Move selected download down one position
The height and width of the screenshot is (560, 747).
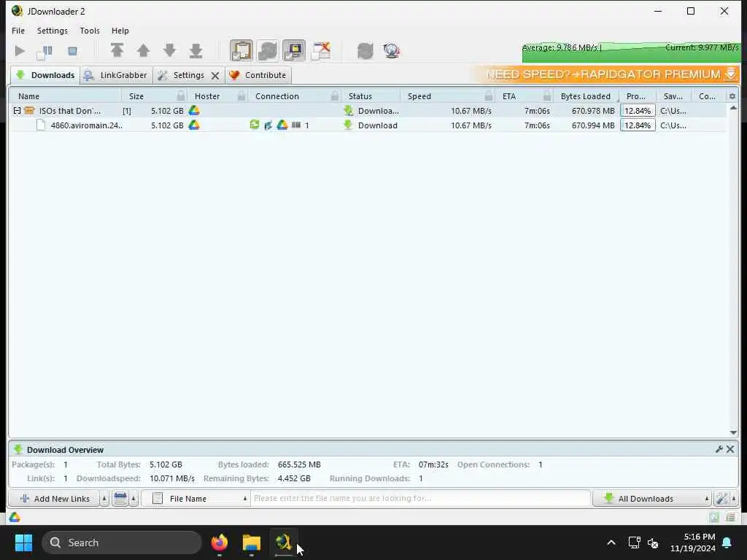(x=169, y=50)
